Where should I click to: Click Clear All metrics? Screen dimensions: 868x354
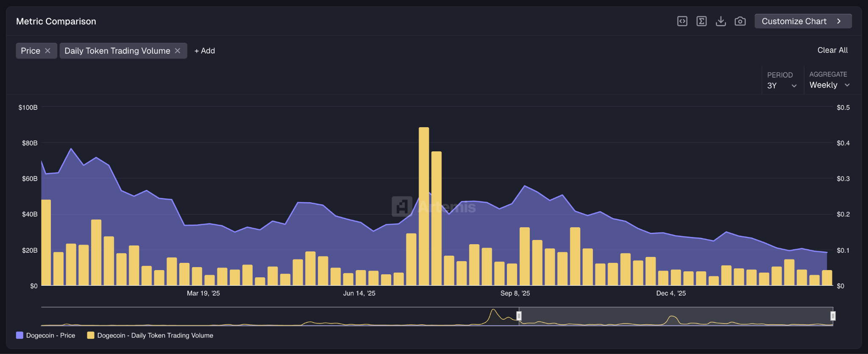click(x=832, y=50)
